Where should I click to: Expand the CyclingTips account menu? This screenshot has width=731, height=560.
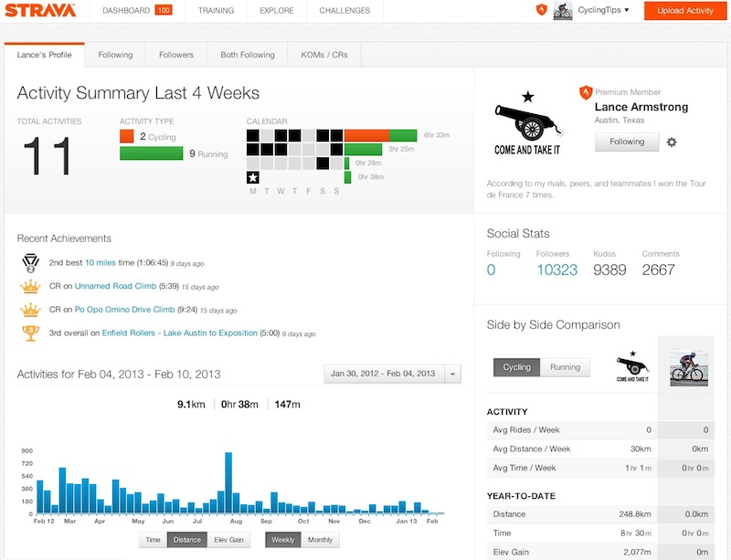[x=600, y=11]
